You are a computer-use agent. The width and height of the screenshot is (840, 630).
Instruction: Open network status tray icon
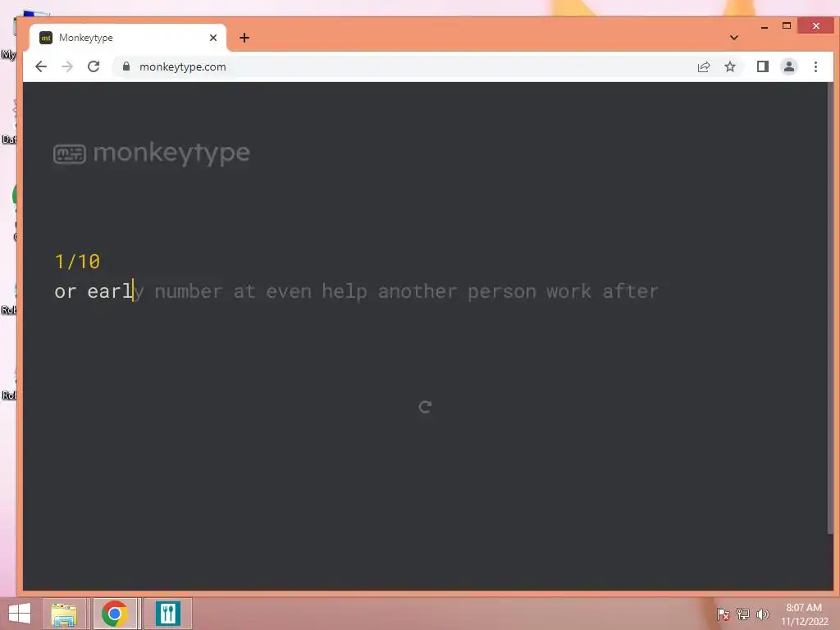click(x=743, y=614)
